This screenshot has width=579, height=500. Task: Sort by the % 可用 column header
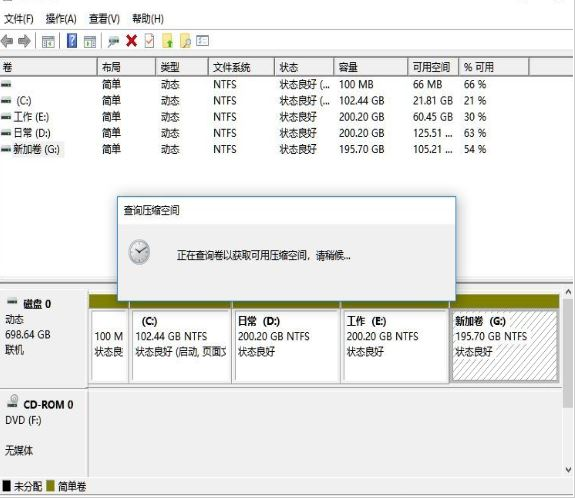[494, 67]
